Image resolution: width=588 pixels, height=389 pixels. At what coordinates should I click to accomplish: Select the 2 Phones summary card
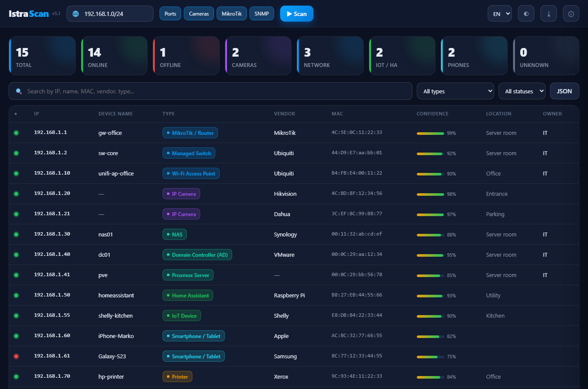click(x=474, y=56)
